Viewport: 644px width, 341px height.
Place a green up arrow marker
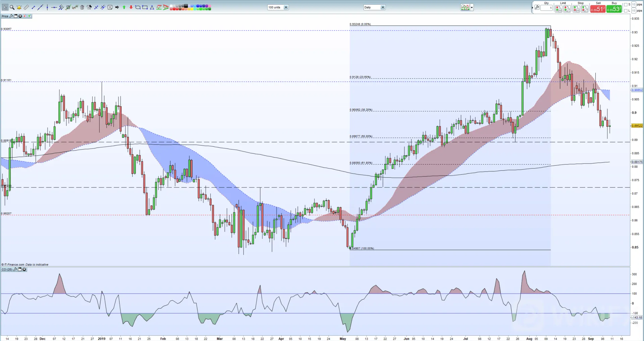[x=124, y=7]
